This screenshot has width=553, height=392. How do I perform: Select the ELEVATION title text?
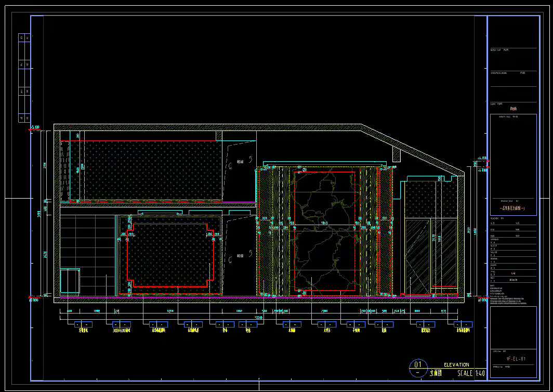pyautogui.click(x=456, y=365)
